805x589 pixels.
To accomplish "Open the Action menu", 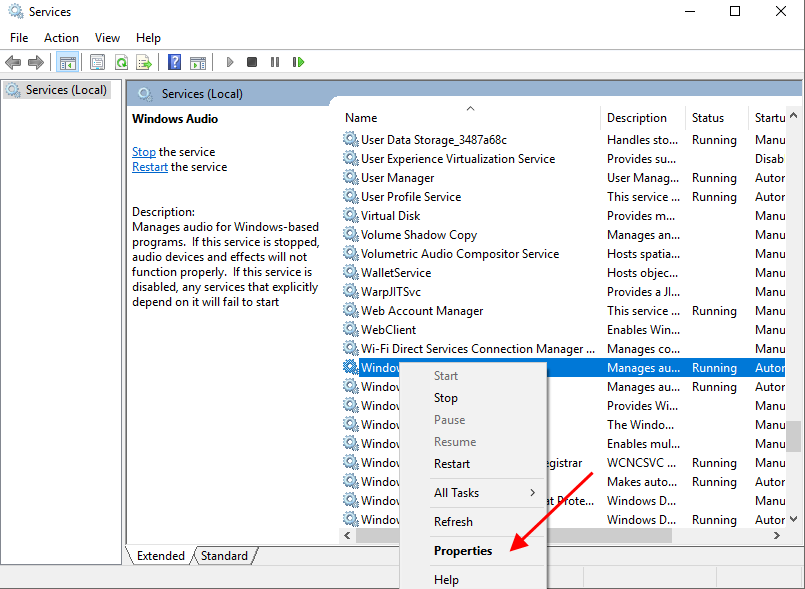I will point(61,38).
